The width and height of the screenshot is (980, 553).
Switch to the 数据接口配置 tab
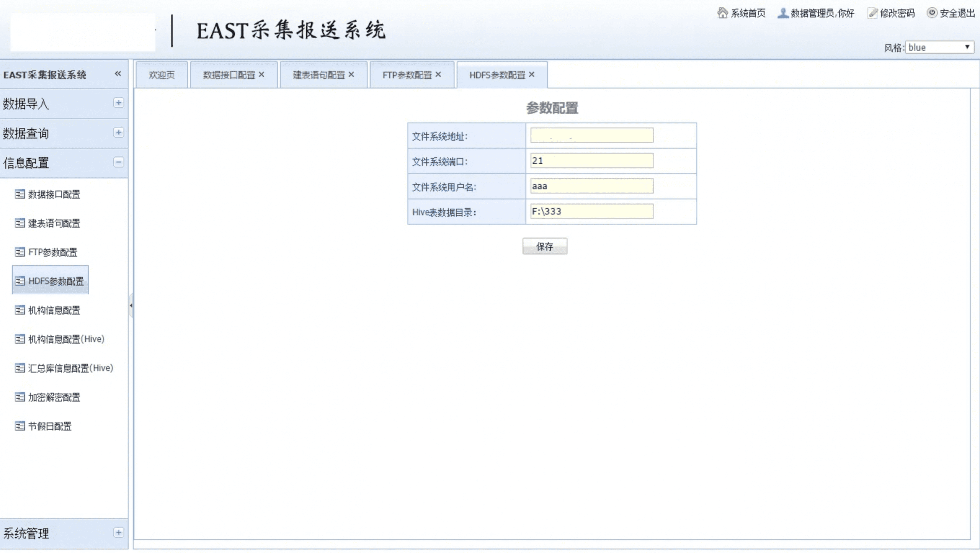pyautogui.click(x=229, y=75)
